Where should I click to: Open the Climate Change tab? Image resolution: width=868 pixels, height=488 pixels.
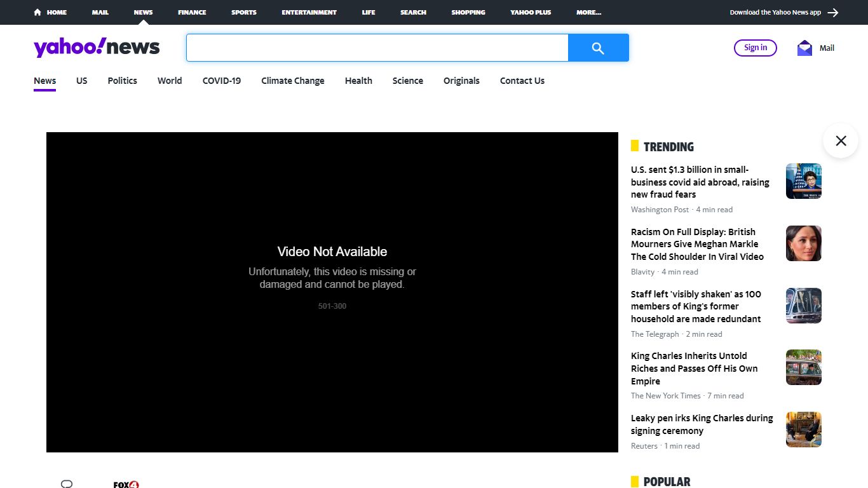[293, 81]
